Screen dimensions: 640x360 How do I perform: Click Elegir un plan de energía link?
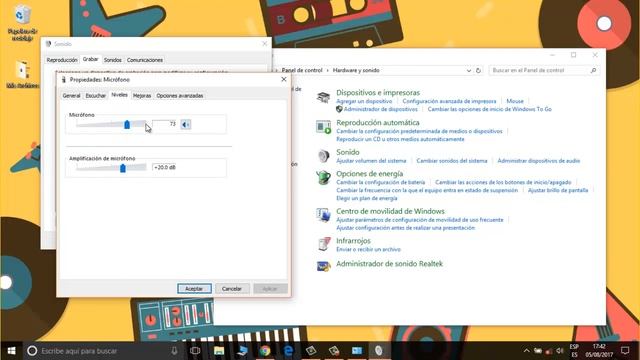(367, 198)
